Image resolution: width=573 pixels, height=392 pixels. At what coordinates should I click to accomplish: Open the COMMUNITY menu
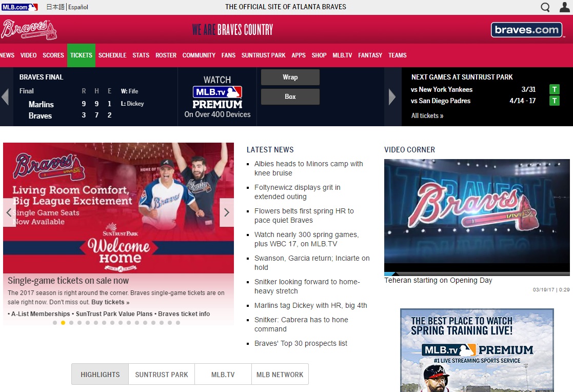199,55
